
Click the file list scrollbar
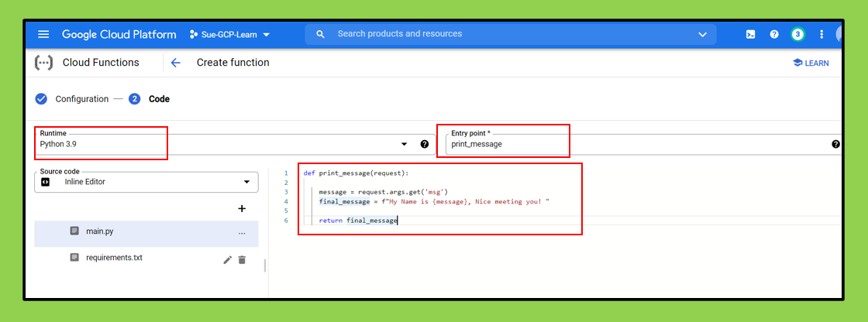pos(264,265)
